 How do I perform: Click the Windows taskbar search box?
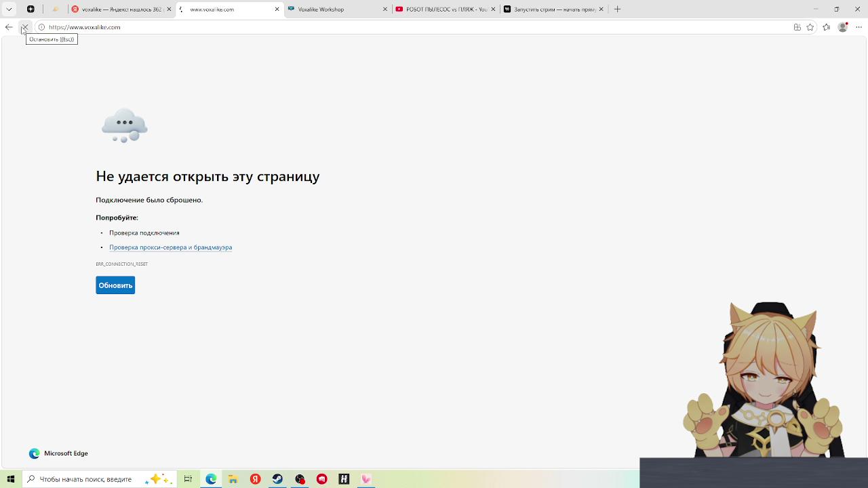99,479
